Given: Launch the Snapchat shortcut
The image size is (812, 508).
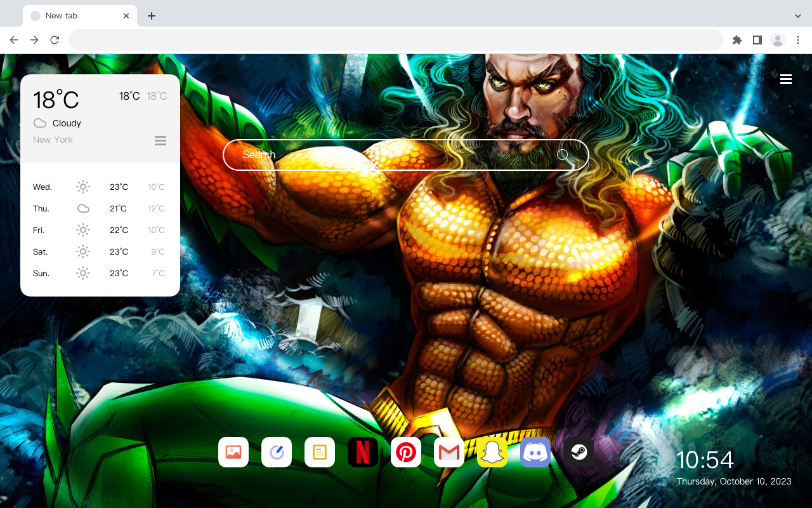Looking at the screenshot, I should [x=492, y=452].
